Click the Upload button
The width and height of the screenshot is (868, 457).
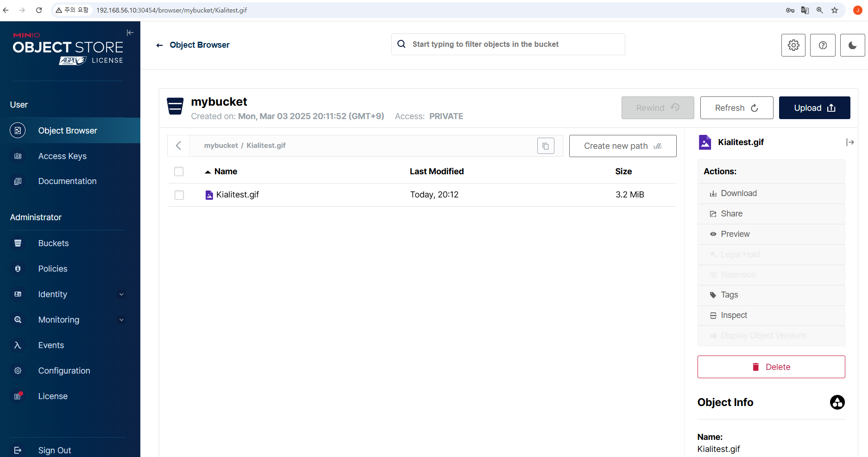point(814,108)
